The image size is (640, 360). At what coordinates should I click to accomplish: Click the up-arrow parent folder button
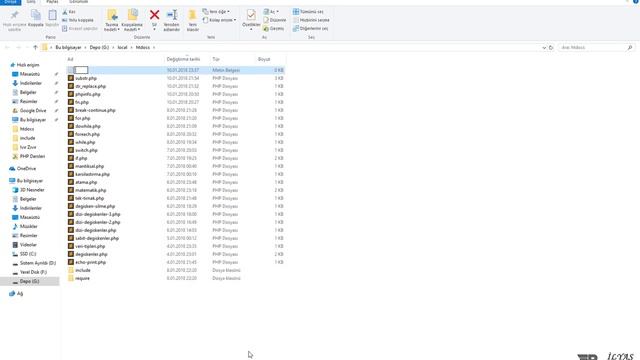click(x=36, y=47)
